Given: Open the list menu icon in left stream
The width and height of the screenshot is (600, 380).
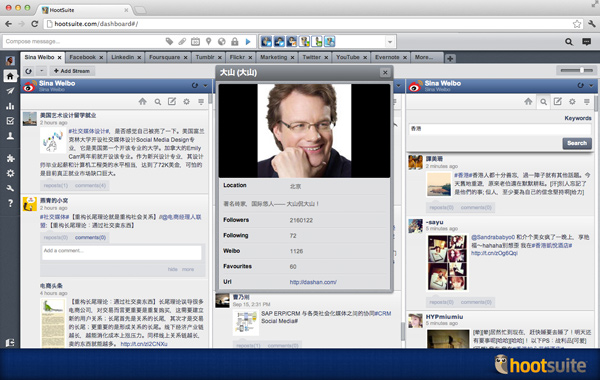Looking at the screenshot, I should [x=201, y=101].
